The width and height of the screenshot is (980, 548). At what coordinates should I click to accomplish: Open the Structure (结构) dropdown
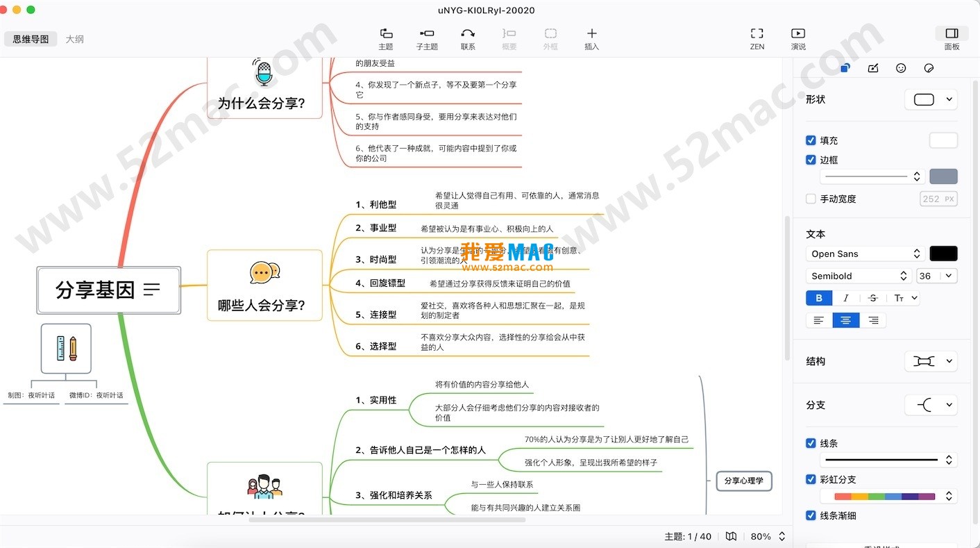(931, 361)
